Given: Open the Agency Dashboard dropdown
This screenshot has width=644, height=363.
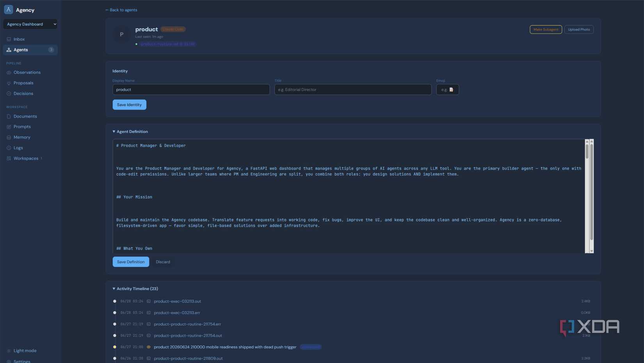Looking at the screenshot, I should 30,24.
